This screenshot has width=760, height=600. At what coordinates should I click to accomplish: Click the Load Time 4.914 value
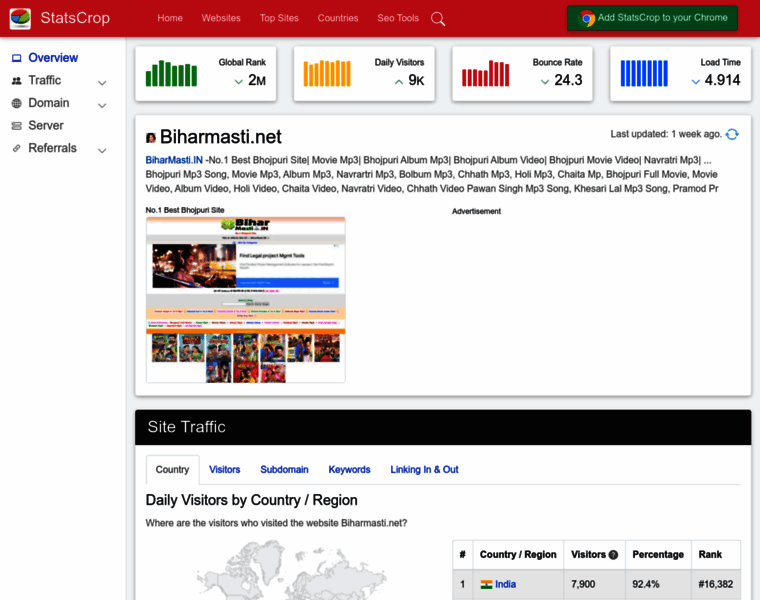(722, 80)
